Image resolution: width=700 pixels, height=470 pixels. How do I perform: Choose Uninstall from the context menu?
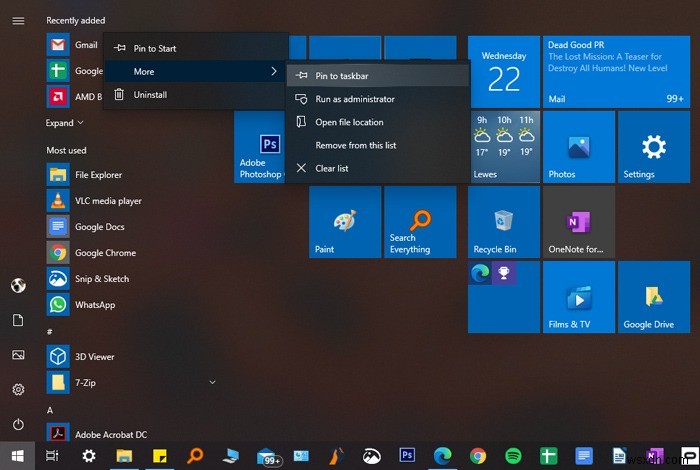coord(196,95)
